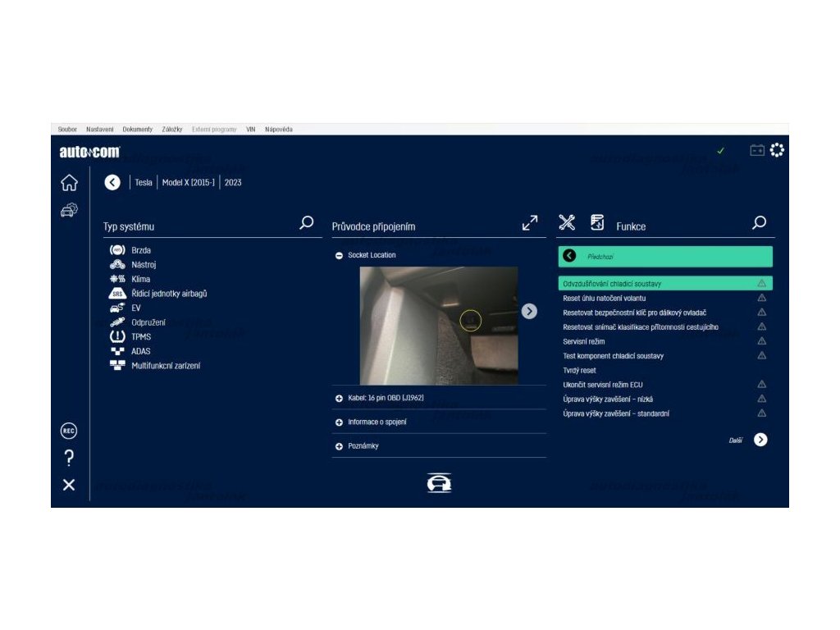Image resolution: width=840 pixels, height=630 pixels.
Task: View warning icon for Ukončit servisní režim ECU
Action: pos(762,385)
